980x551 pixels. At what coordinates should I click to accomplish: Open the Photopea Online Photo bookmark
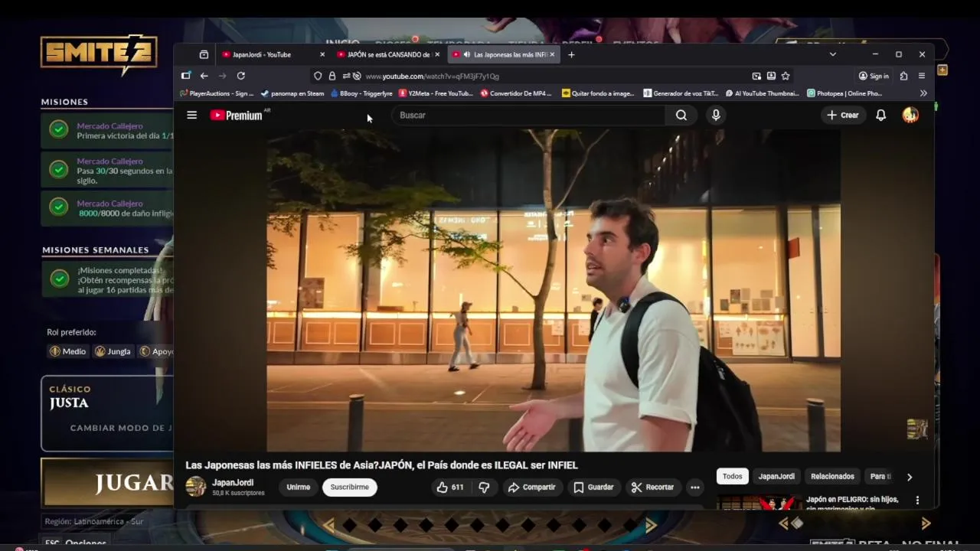click(x=844, y=93)
